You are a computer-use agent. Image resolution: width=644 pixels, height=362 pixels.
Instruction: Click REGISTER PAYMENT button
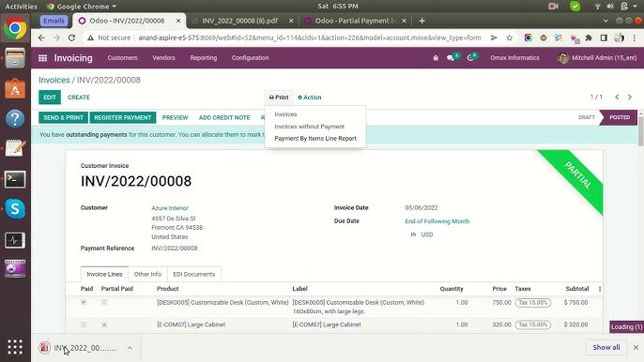click(123, 117)
